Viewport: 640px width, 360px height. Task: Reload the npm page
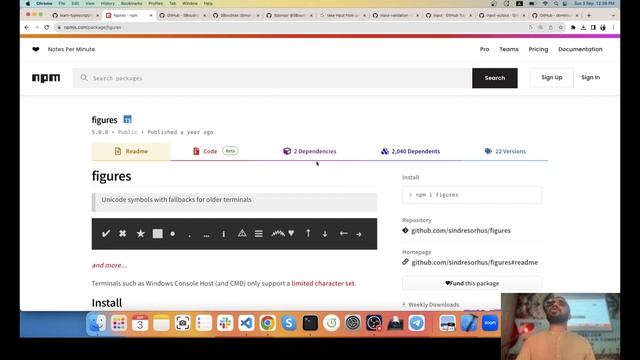(47, 27)
